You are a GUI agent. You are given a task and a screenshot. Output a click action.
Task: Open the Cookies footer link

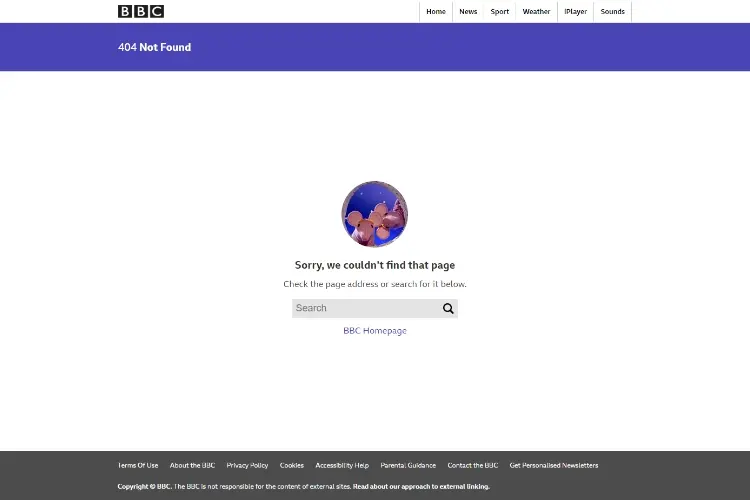click(292, 466)
